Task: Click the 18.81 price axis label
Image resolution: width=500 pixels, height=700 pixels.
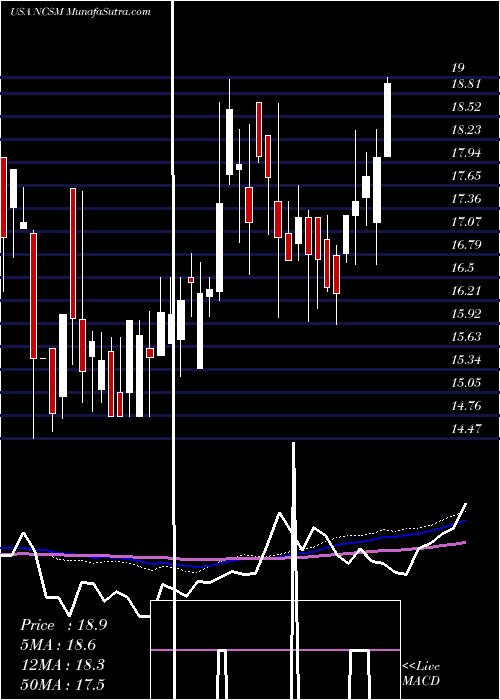Action: coord(466,83)
